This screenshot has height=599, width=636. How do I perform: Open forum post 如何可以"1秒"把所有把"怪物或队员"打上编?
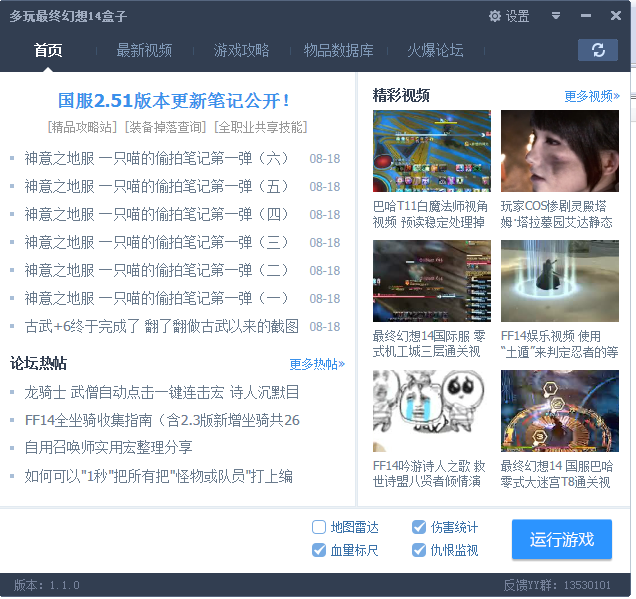coord(159,476)
